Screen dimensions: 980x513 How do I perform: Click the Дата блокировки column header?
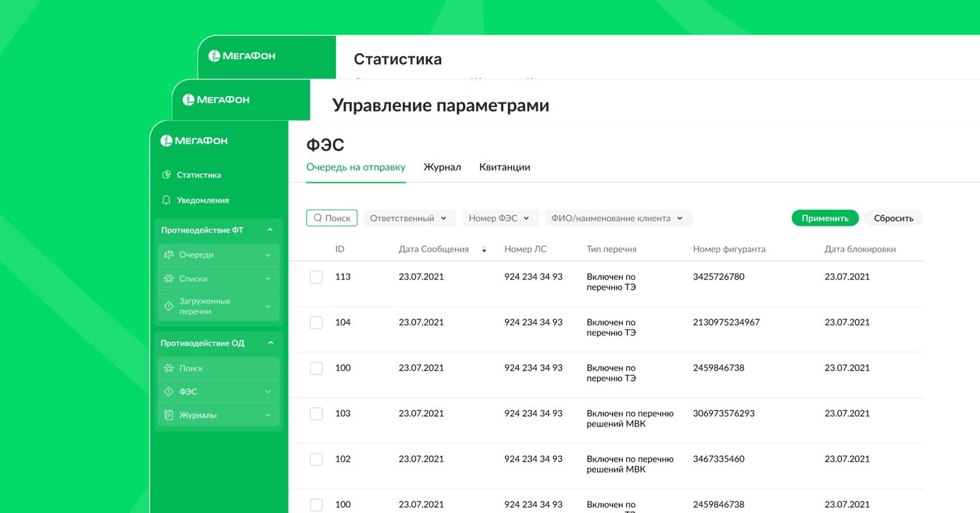click(860, 249)
